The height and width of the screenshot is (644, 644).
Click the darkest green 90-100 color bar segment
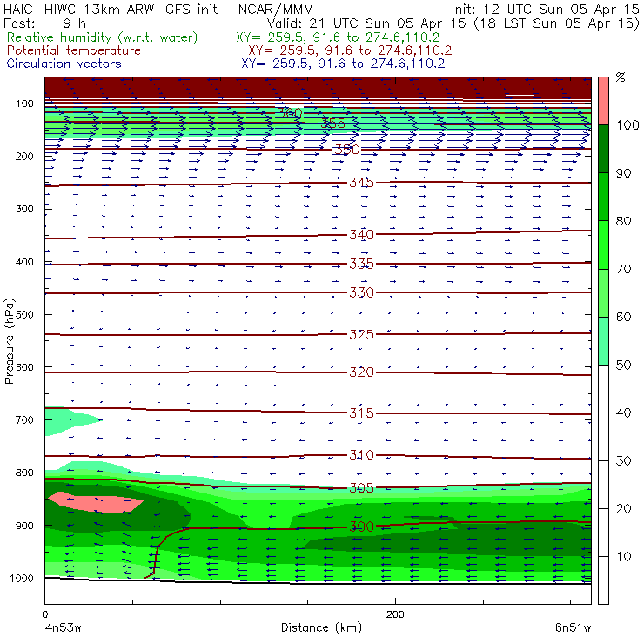coord(603,149)
